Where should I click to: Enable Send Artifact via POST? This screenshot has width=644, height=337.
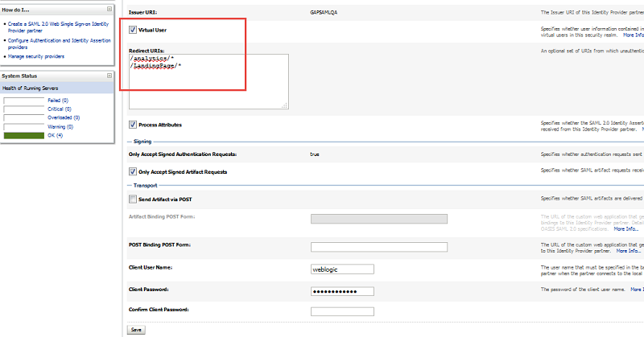133,199
